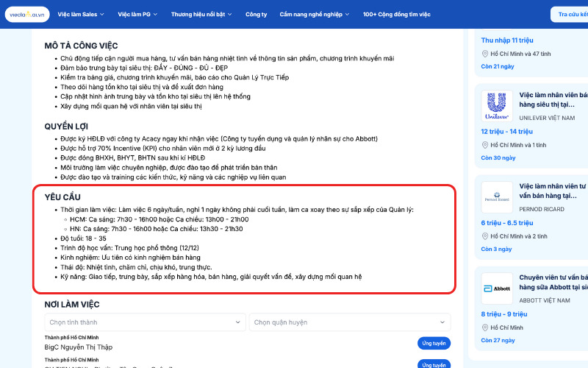The height and width of the screenshot is (368, 588).
Task: Click location pin by Hồ Chí Minh và 1 tỉnh
Action: click(485, 145)
